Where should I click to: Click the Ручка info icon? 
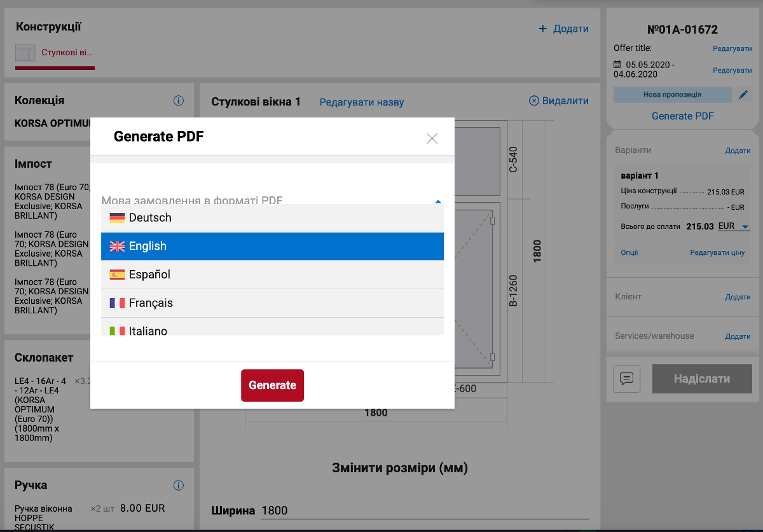(179, 486)
